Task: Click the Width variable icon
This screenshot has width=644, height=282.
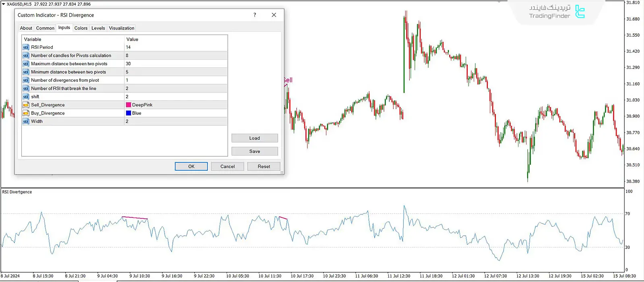Action: (x=26, y=121)
